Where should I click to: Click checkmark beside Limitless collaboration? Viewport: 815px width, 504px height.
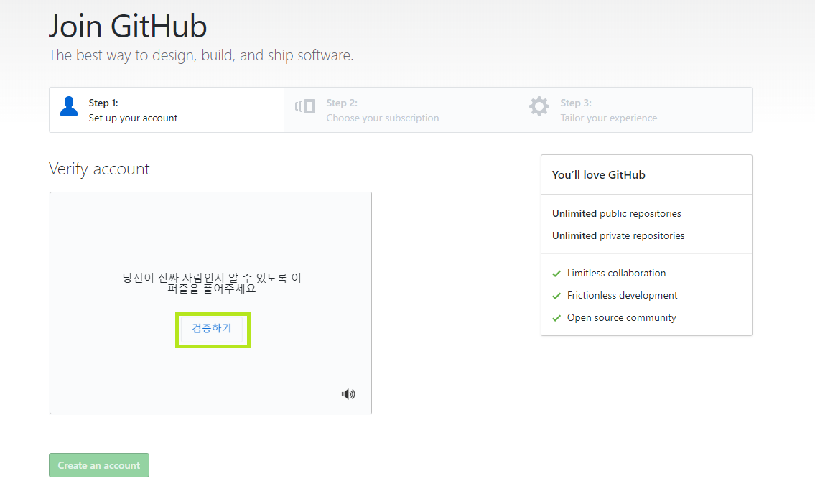coord(556,274)
